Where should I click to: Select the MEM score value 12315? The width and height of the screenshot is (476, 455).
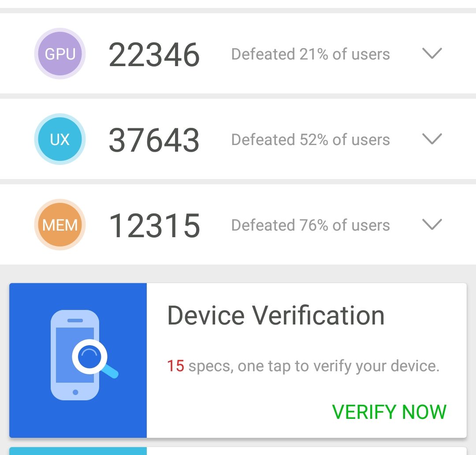[x=154, y=226]
